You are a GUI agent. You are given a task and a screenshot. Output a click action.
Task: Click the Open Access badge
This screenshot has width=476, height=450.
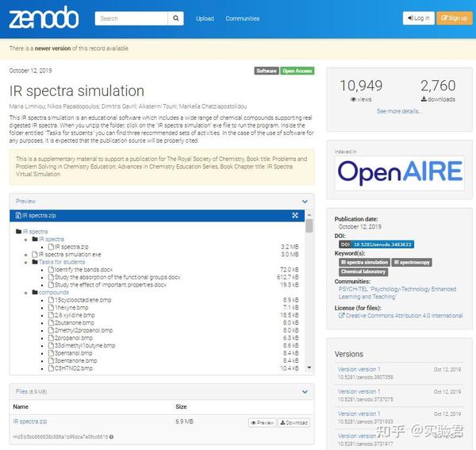point(297,71)
